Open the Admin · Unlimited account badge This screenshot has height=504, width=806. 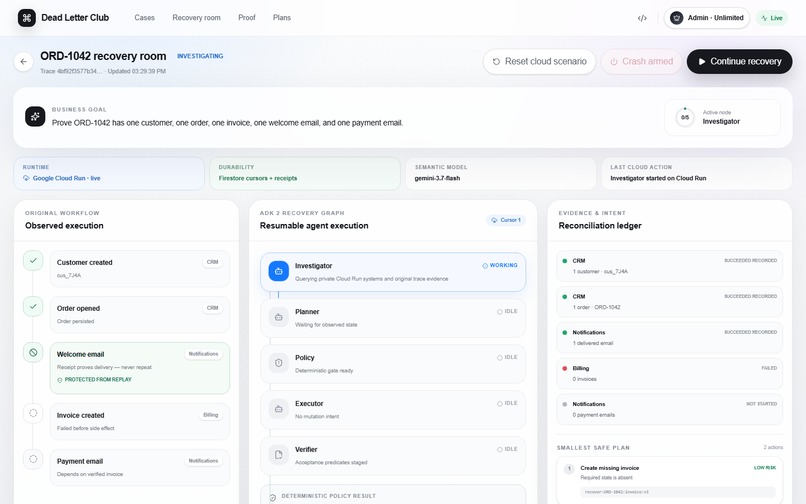707,18
